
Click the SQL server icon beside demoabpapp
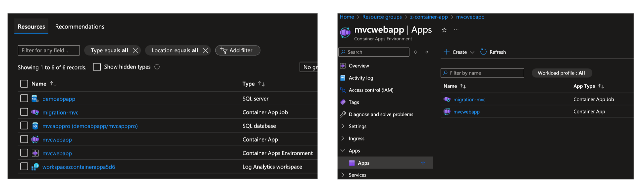[x=35, y=99]
